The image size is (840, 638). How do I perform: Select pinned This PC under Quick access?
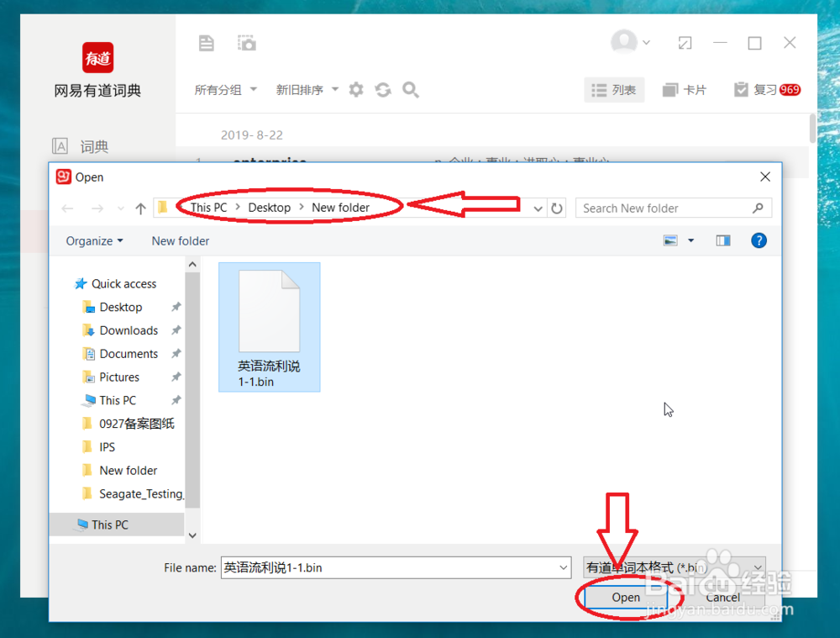click(x=109, y=400)
